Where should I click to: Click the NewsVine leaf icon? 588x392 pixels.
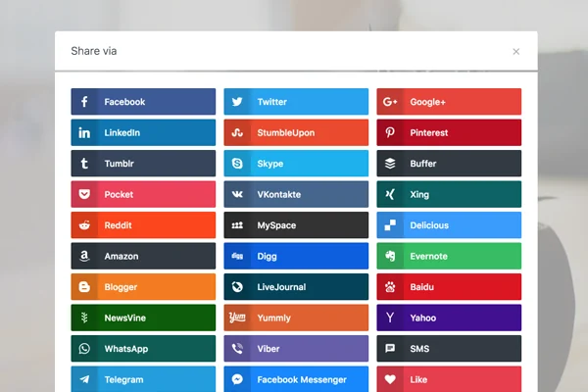click(x=84, y=318)
